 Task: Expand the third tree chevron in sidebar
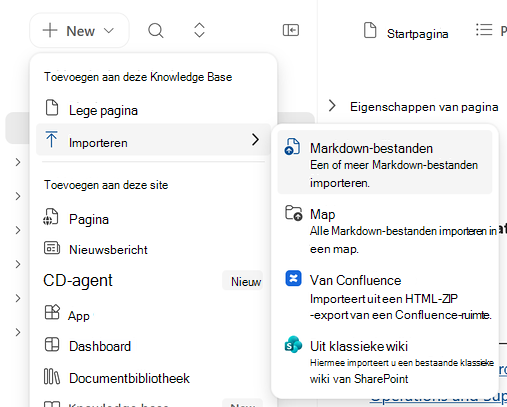coord(18,230)
